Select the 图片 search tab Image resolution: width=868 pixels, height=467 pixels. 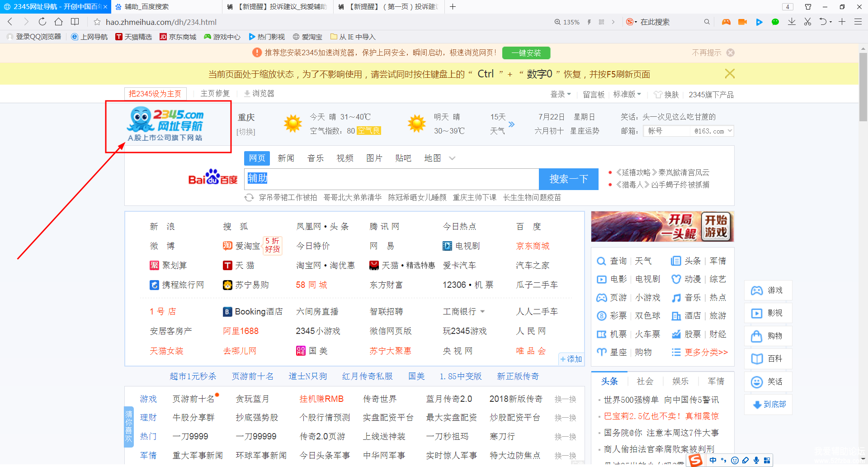tap(374, 158)
